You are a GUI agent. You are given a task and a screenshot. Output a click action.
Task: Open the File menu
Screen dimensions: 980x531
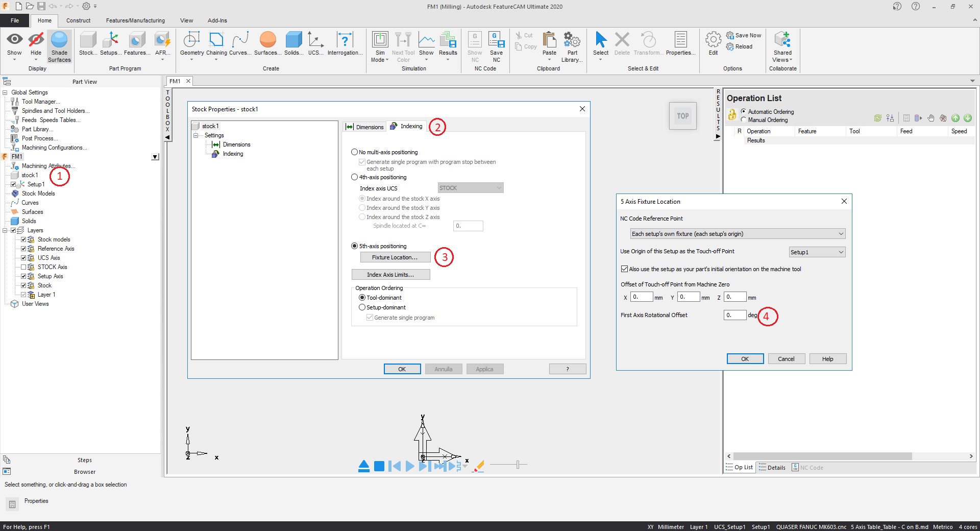[x=15, y=20]
